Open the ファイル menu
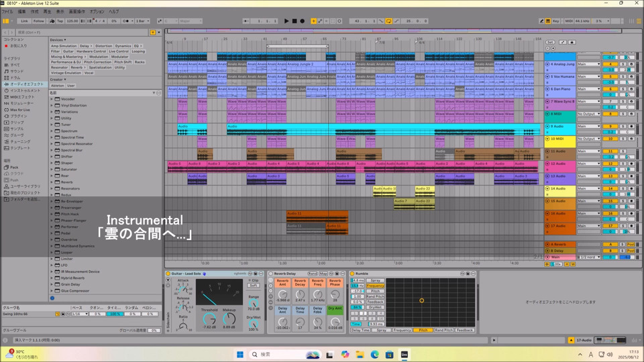The width and height of the screenshot is (644, 362). coord(7,11)
